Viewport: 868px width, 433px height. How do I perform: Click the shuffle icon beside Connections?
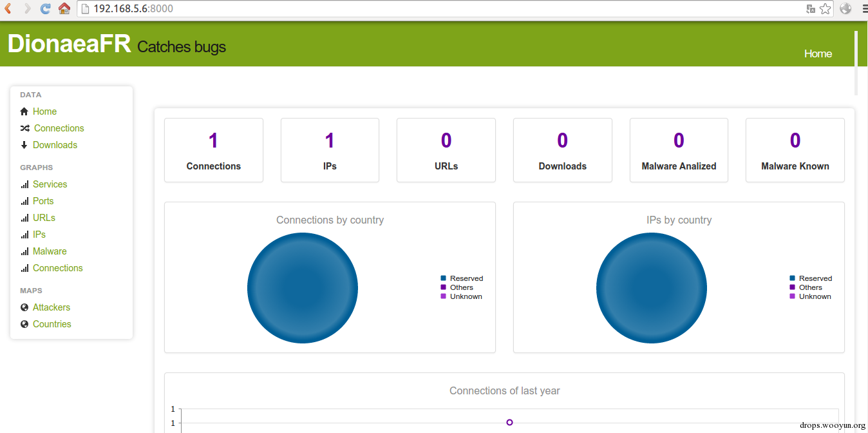click(x=24, y=128)
